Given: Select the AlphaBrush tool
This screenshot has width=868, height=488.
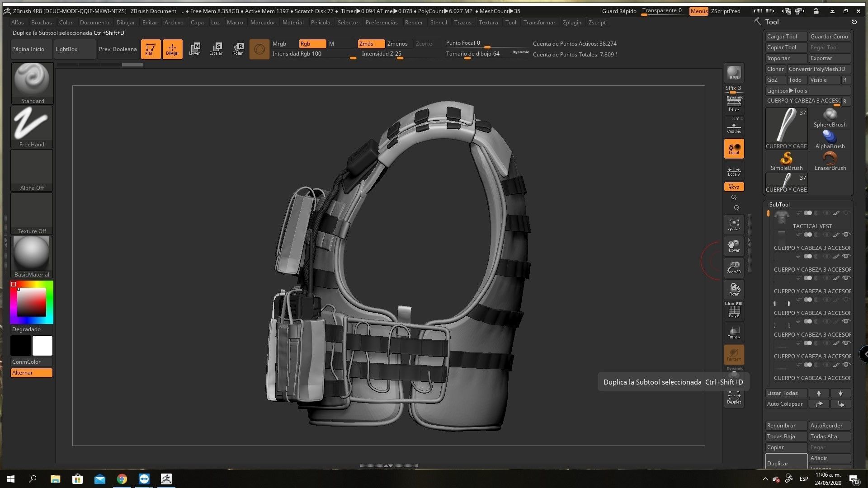Looking at the screenshot, I should (830, 140).
